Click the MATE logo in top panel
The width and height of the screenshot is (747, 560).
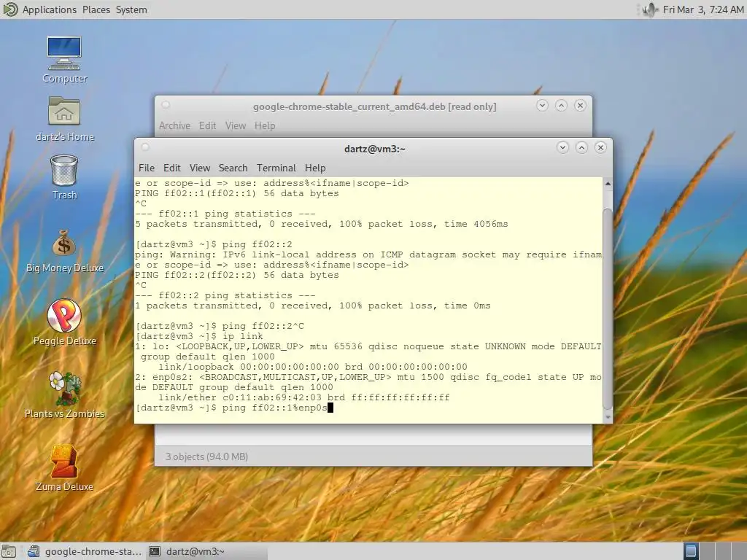tap(10, 9)
